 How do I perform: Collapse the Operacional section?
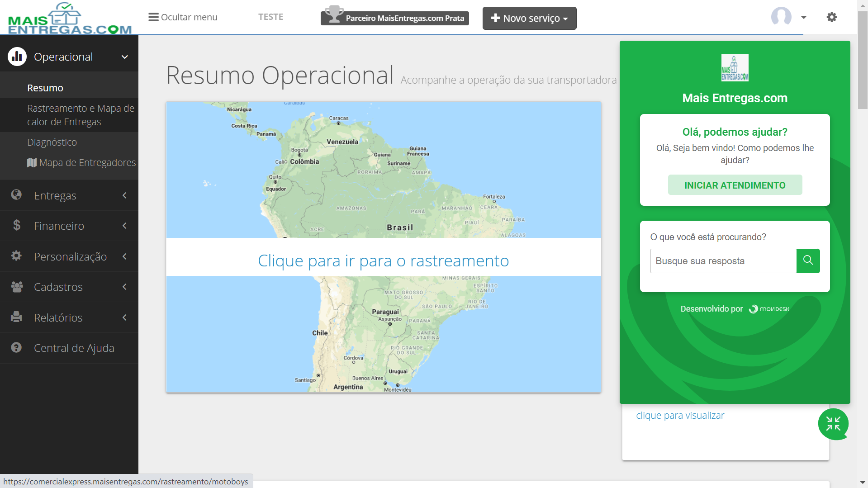point(125,57)
